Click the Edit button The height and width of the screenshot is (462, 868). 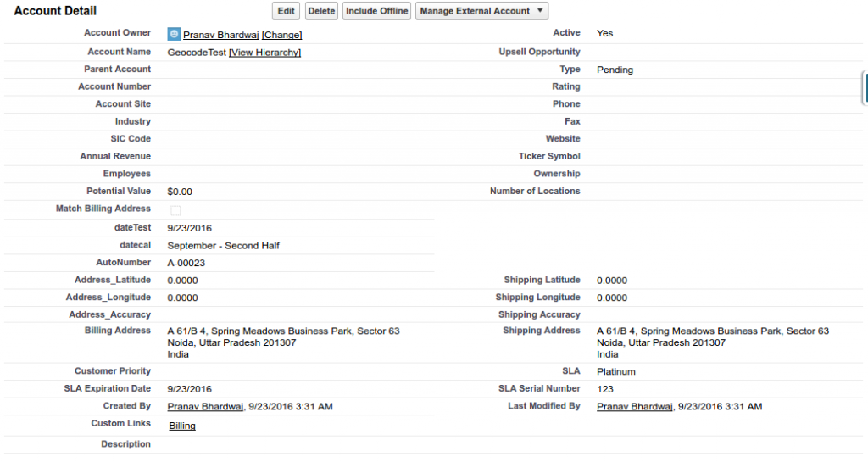pos(287,11)
